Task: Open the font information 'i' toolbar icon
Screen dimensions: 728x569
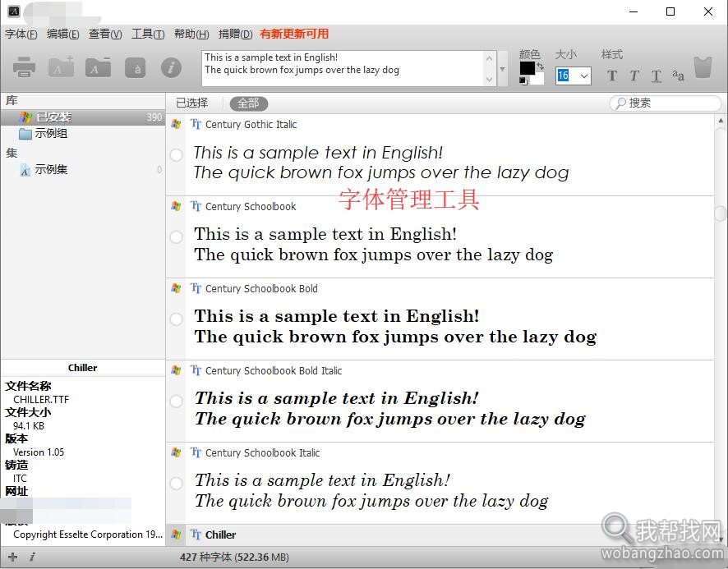Action: pos(172,68)
